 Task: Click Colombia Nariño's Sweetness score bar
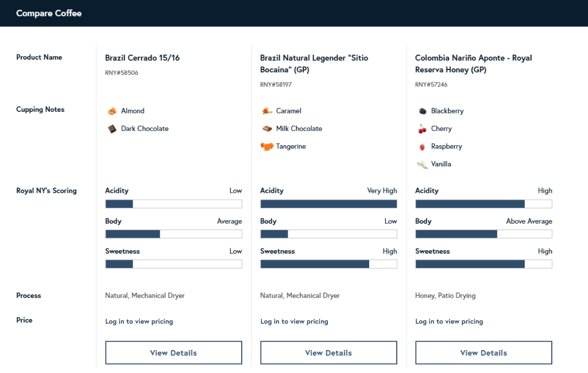click(483, 264)
